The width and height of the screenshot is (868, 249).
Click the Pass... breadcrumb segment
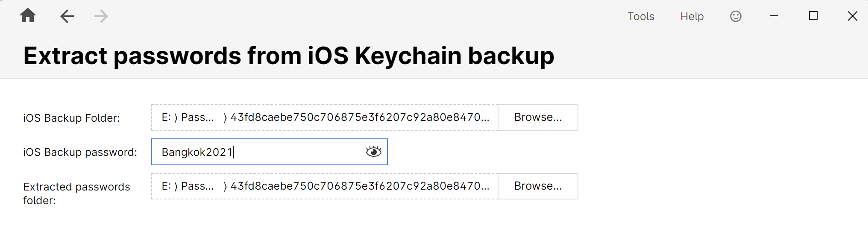coord(197,117)
